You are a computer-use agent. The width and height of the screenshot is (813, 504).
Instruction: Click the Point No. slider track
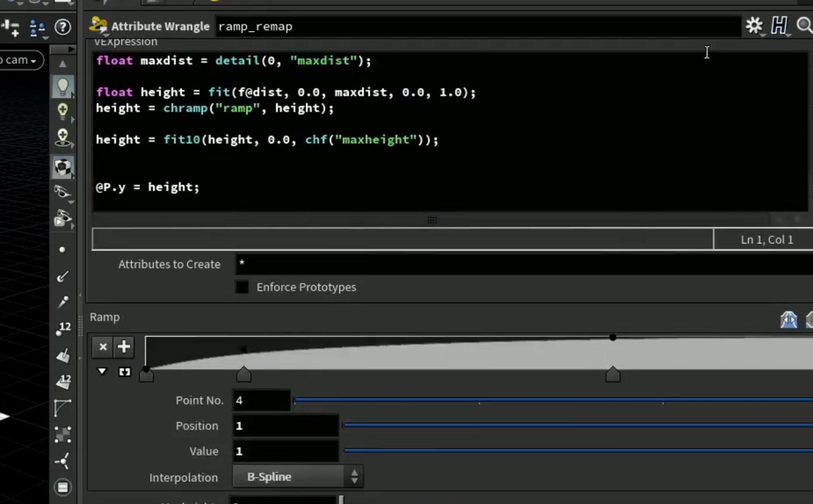(x=553, y=400)
